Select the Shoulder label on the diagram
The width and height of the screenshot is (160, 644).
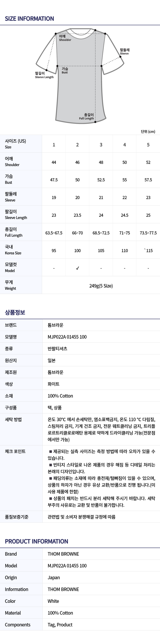point(65,38)
